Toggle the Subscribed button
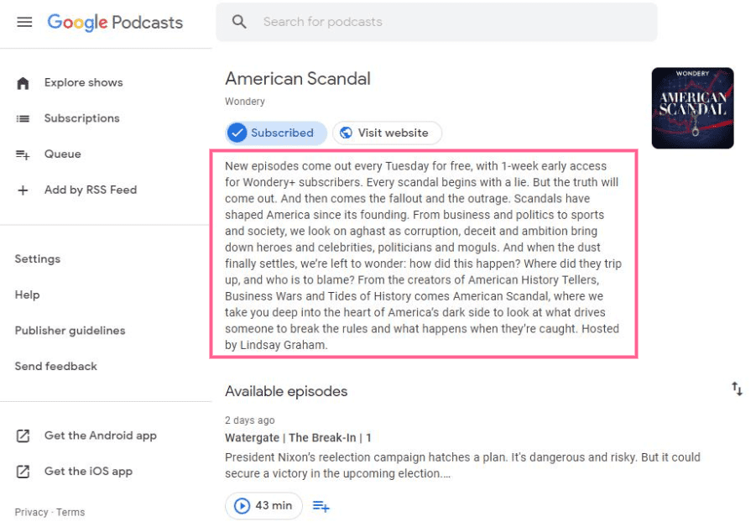Viewport: 756px width, 532px height. click(276, 133)
